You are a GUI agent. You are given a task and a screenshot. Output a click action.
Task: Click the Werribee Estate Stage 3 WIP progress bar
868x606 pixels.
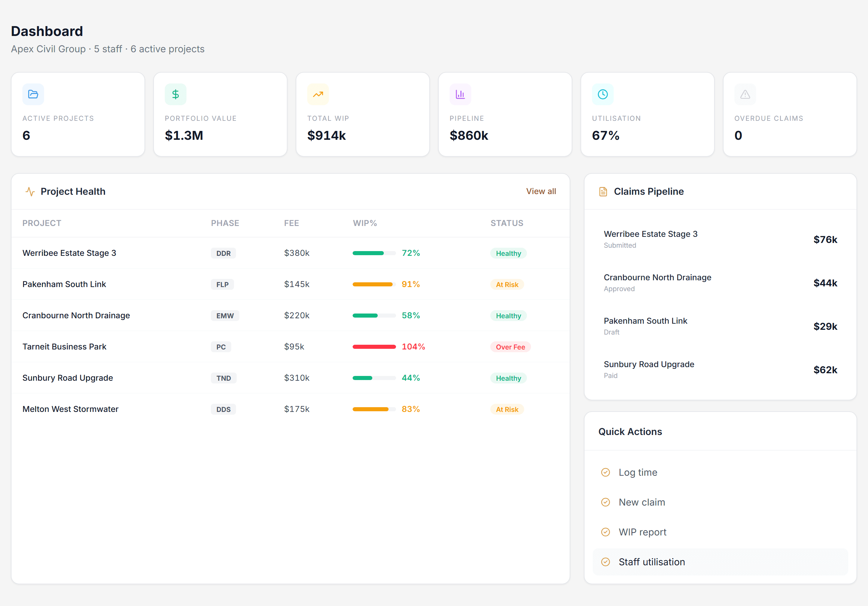[x=374, y=253]
